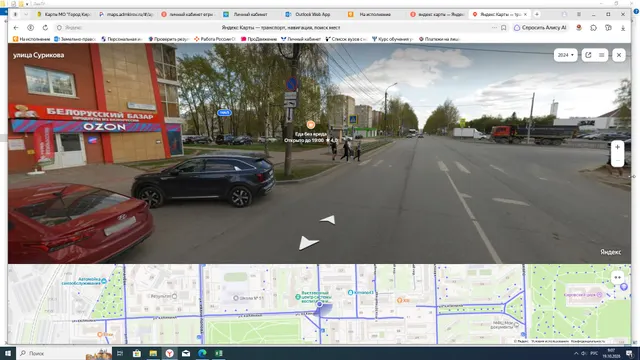Image resolution: width=640 pixels, height=360 pixels.
Task: Click the Windows taskbar search box 'Поиск'
Action: [x=64, y=353]
